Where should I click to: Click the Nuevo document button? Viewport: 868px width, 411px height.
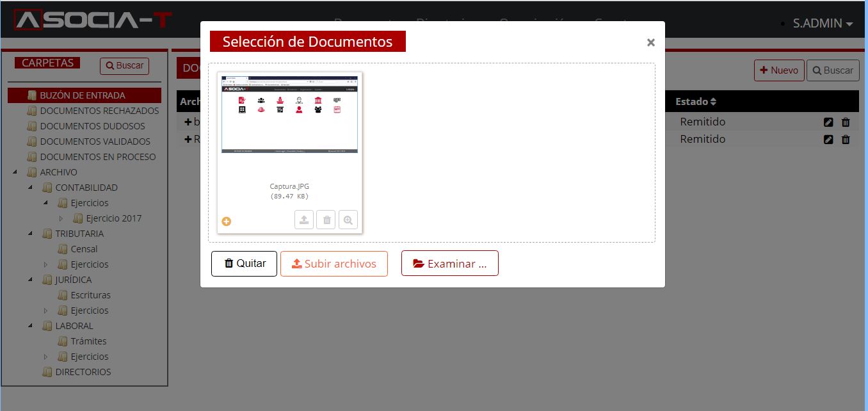coord(779,70)
